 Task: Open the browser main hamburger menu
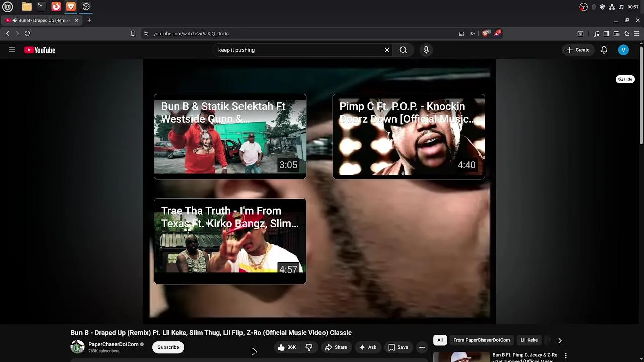click(x=636, y=33)
